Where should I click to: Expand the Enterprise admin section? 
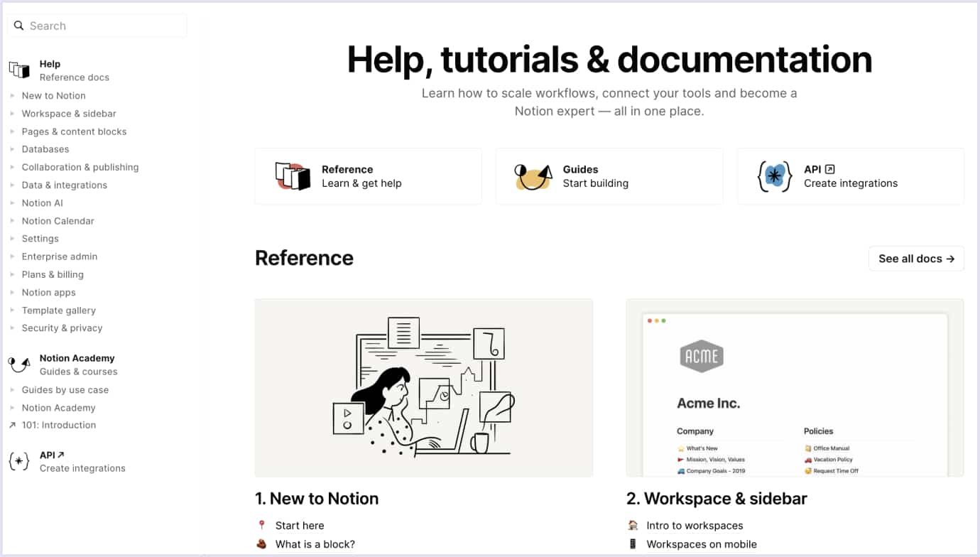click(x=13, y=256)
